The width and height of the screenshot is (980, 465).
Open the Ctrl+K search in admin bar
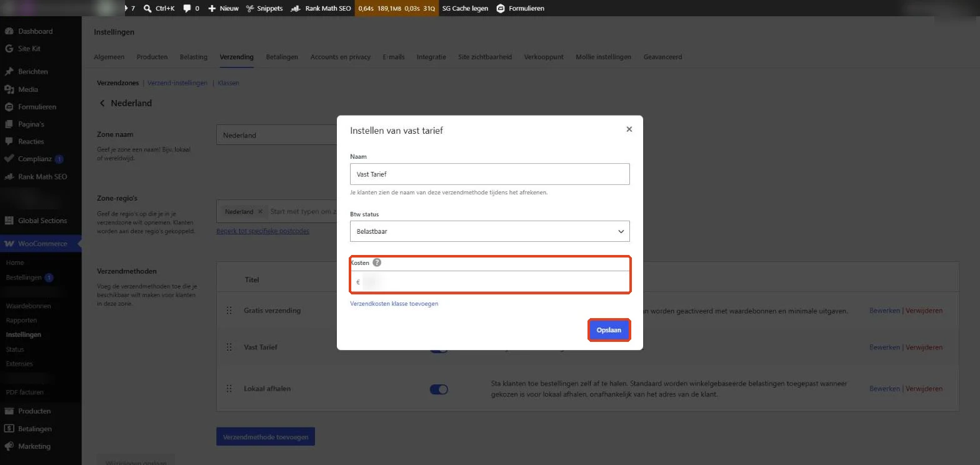[x=159, y=8]
